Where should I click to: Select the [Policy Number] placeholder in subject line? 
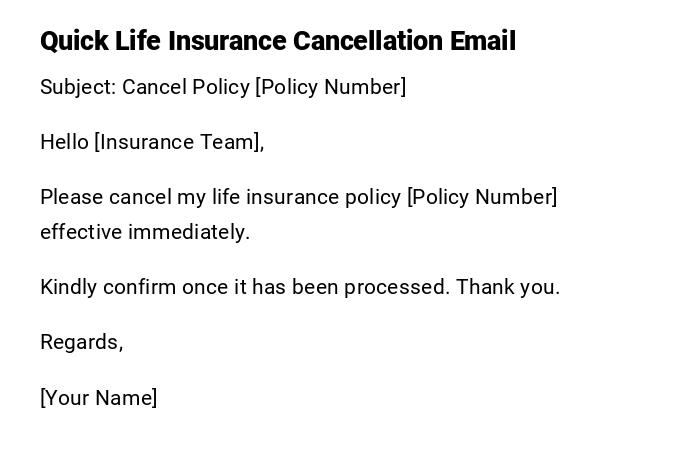(x=331, y=87)
